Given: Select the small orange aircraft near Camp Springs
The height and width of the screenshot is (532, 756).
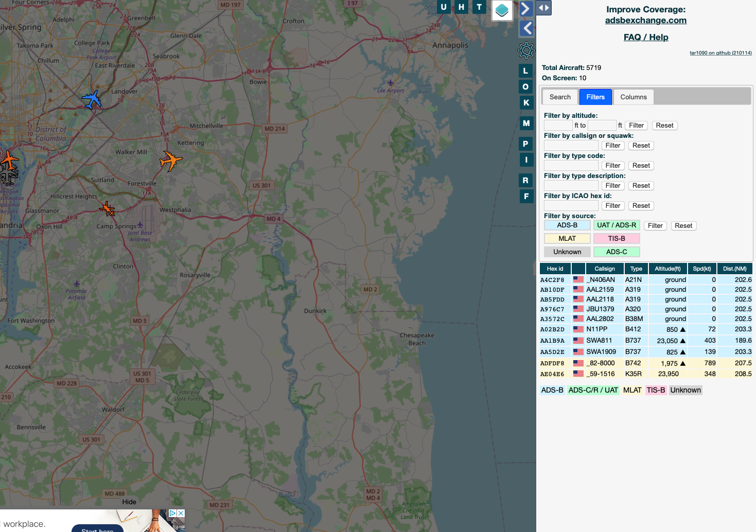Looking at the screenshot, I should pyautogui.click(x=107, y=209).
